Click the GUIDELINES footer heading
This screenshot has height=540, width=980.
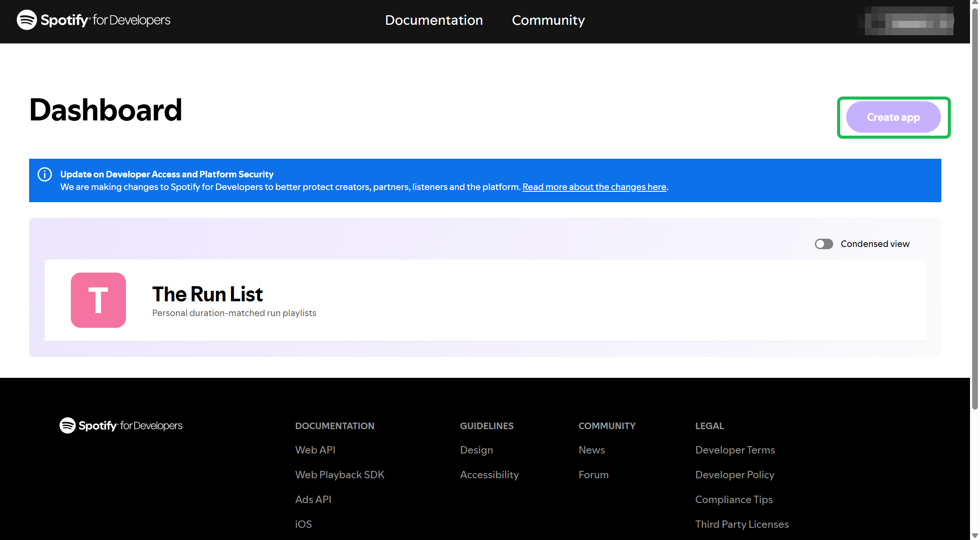(x=487, y=426)
